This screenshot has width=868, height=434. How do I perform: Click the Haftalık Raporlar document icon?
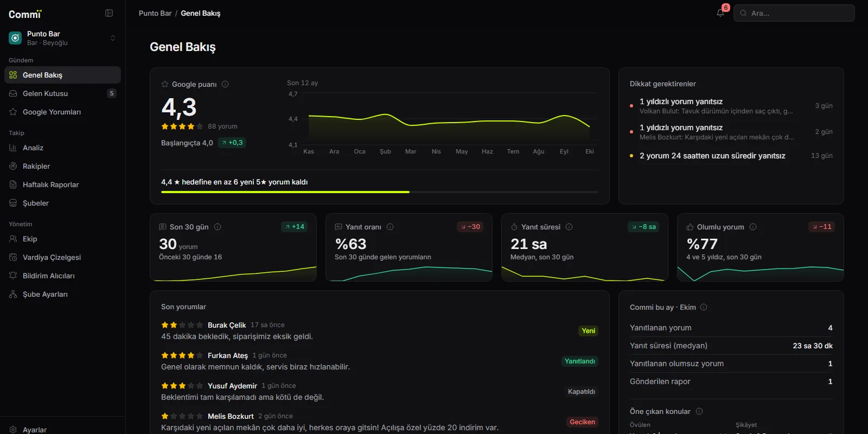coord(13,184)
